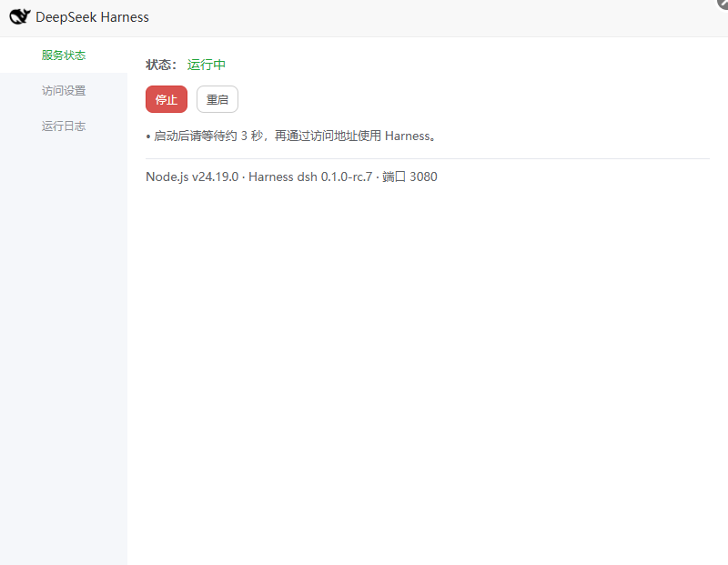Click the Node.js v24.19.0 version line
This screenshot has height=565, width=728.
(x=291, y=177)
